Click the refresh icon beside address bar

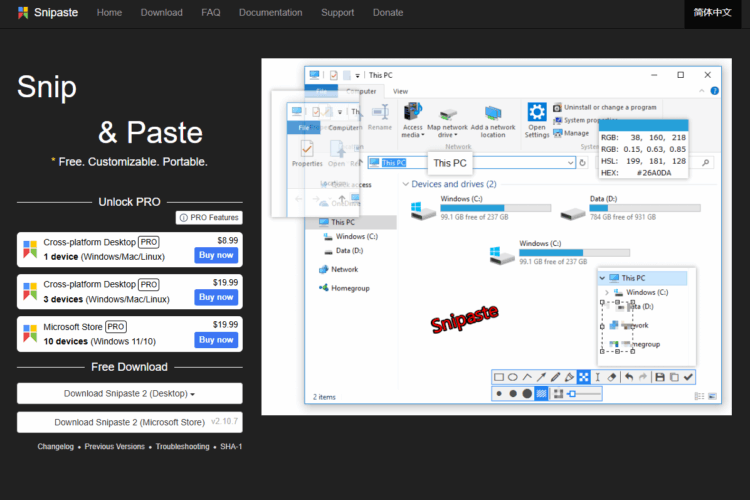point(582,163)
